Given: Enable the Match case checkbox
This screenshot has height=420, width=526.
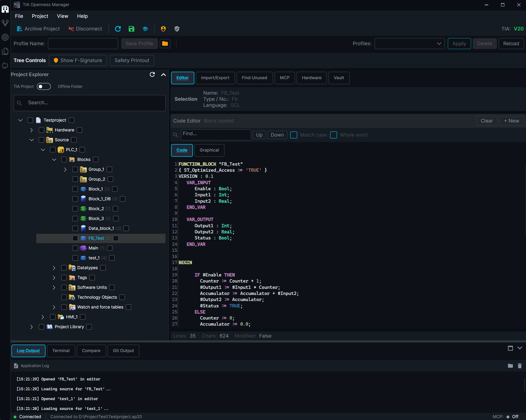Looking at the screenshot, I should click(x=294, y=135).
